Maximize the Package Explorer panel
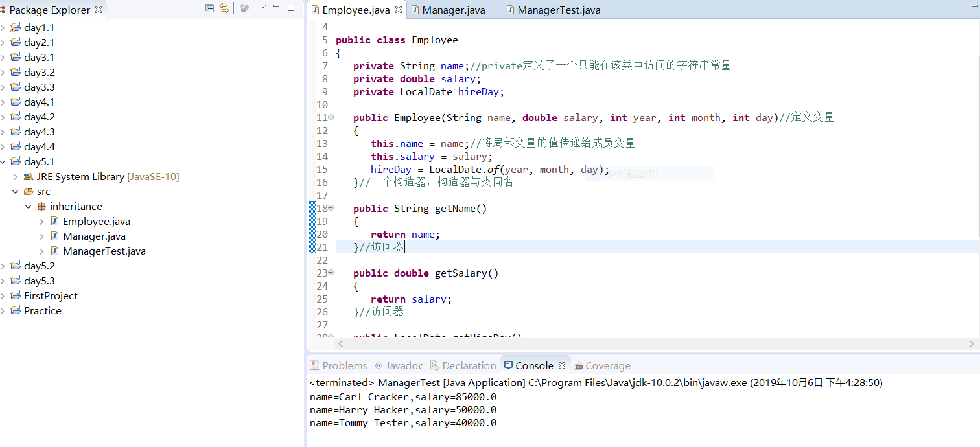 tap(291, 8)
